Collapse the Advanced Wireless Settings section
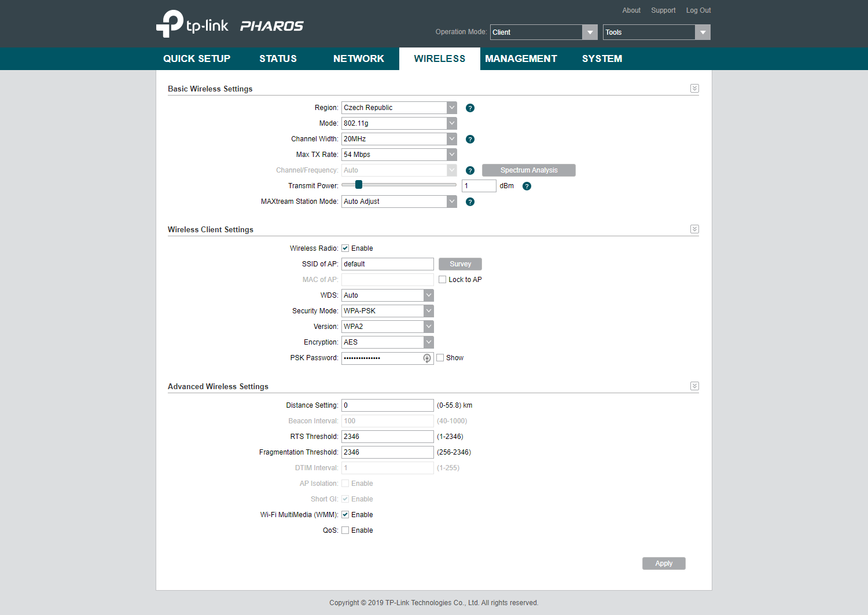Image resolution: width=868 pixels, height=615 pixels. point(694,386)
